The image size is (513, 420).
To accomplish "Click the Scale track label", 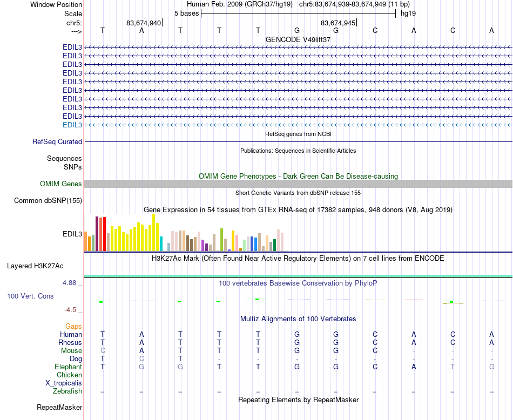I will [x=73, y=13].
